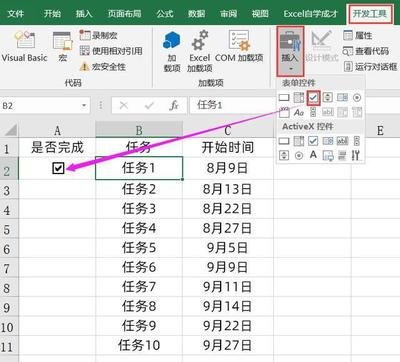400x362 pixels.
Task: Insert a form control group box
Action: (284, 112)
